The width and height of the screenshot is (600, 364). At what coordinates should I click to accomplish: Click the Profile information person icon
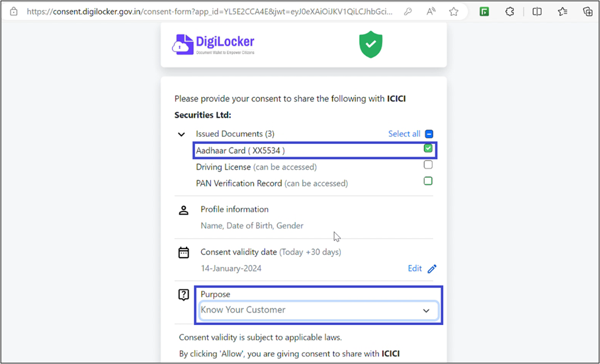coord(184,210)
